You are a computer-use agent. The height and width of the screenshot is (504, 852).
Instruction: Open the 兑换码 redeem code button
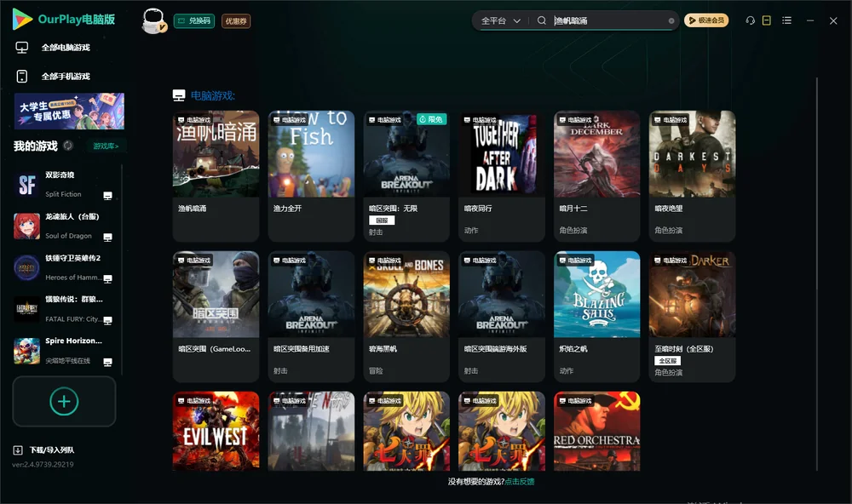pyautogui.click(x=194, y=21)
